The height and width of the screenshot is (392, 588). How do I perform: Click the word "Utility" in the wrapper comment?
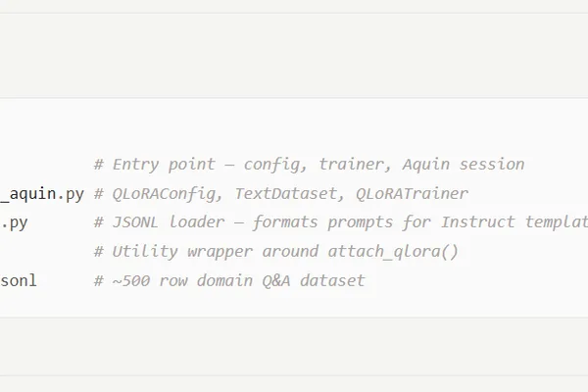point(145,252)
